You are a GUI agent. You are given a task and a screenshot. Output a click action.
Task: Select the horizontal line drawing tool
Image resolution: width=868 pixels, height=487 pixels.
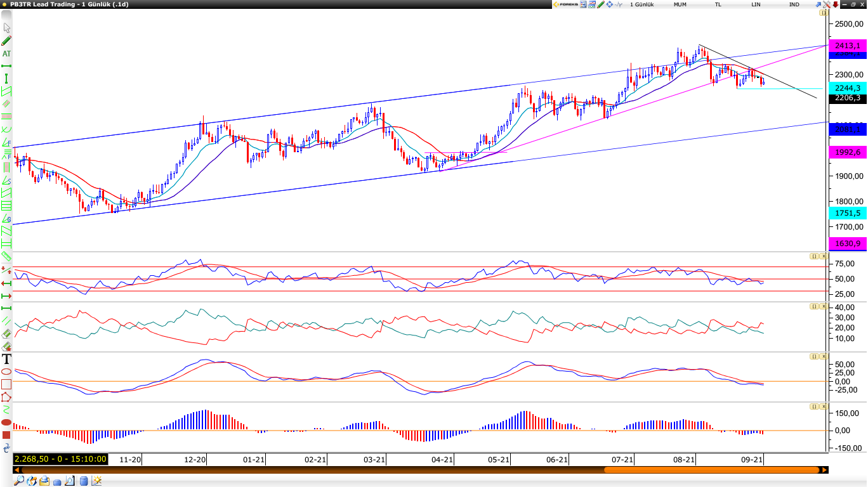[x=6, y=66]
